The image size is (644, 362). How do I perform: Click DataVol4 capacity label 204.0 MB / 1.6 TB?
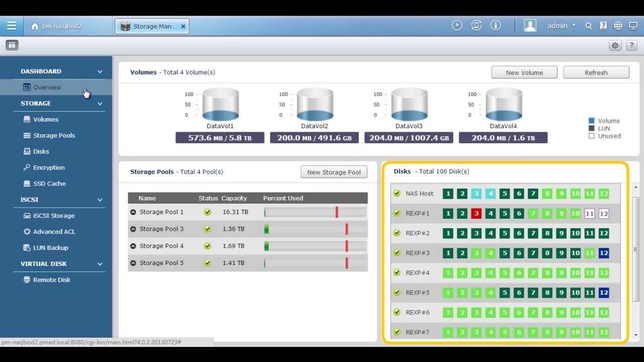503,138
